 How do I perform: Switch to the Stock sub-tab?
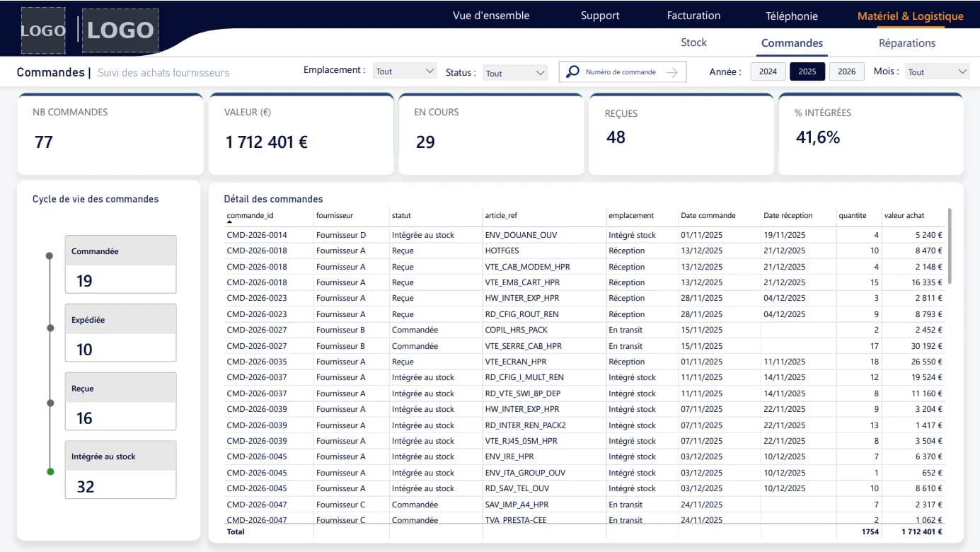click(x=693, y=42)
